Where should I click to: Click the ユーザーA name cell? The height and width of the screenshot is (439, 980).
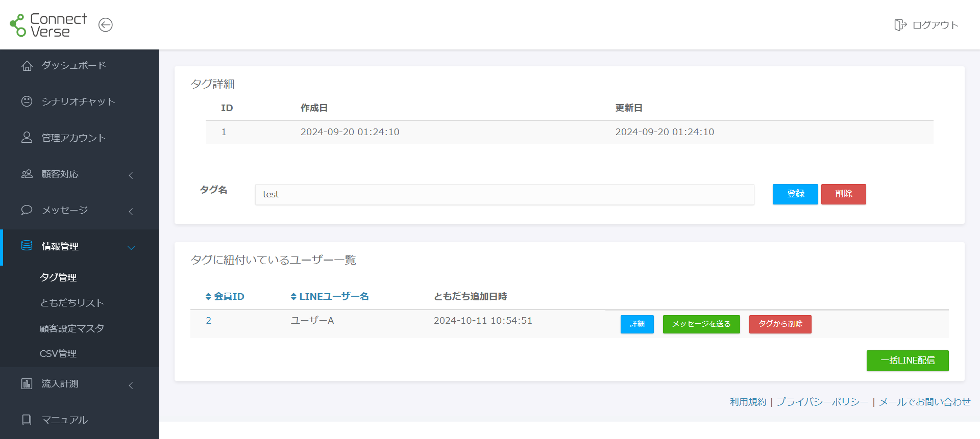coord(312,321)
